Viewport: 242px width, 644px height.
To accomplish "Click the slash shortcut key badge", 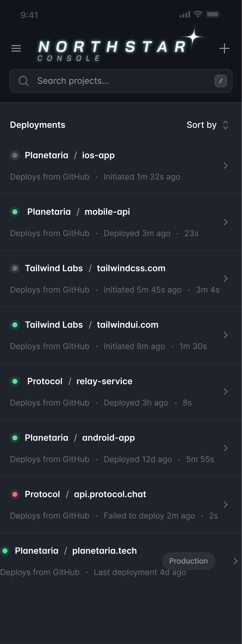I will [x=220, y=81].
